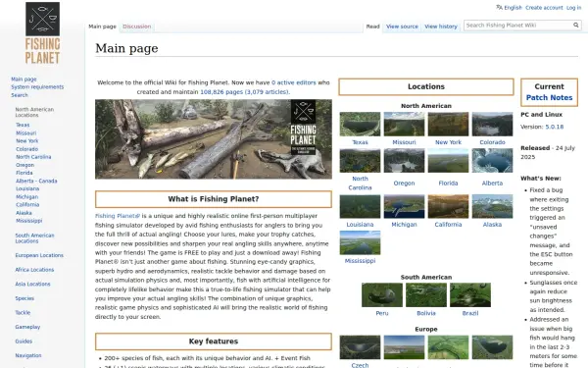Open the Michigan location thumbnail

(x=404, y=206)
